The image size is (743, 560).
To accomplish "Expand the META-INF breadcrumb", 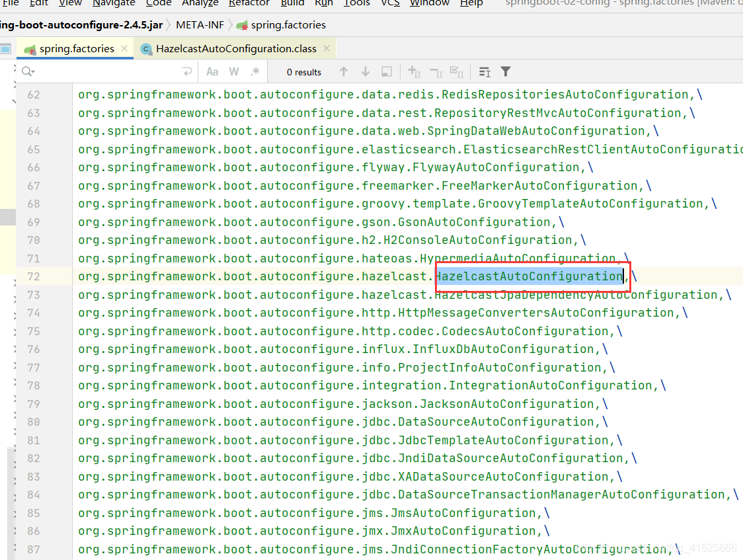I will click(x=200, y=24).
